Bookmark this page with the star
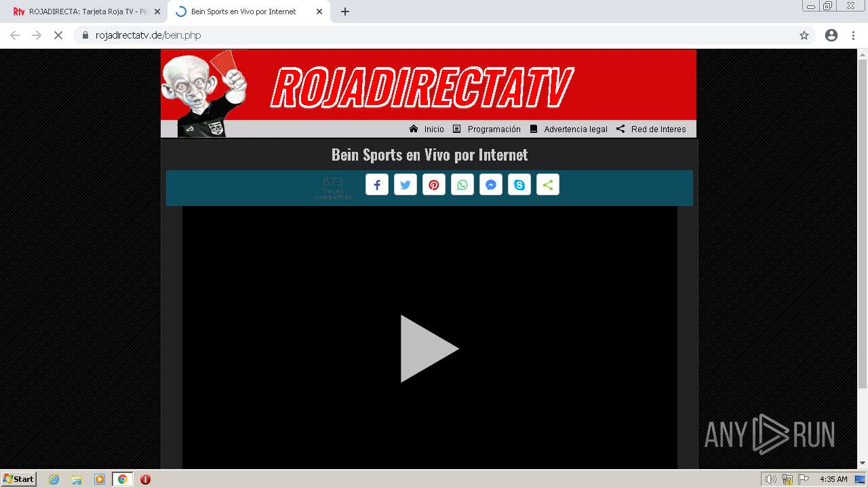The height and width of the screenshot is (488, 868). tap(804, 35)
